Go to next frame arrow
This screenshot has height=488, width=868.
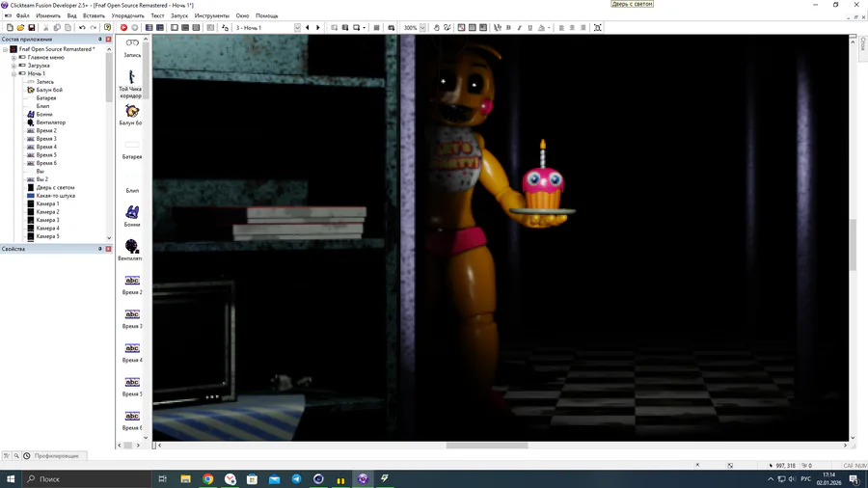coord(317,28)
